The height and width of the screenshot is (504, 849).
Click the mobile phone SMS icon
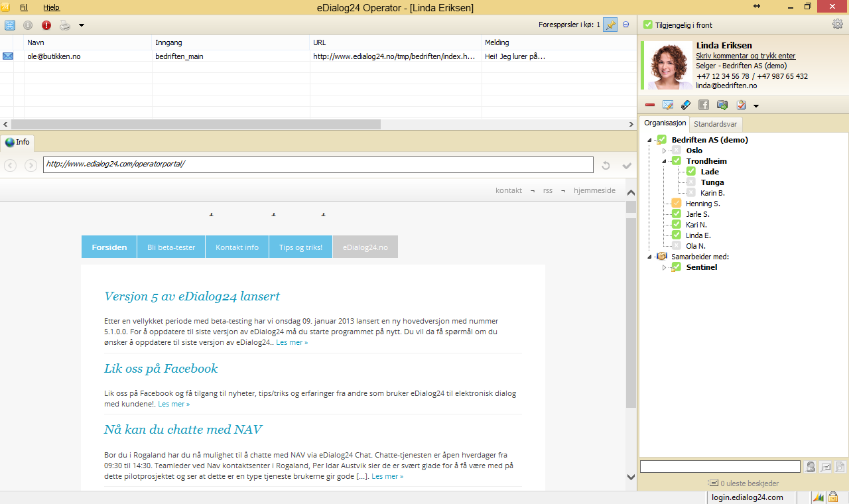(686, 105)
